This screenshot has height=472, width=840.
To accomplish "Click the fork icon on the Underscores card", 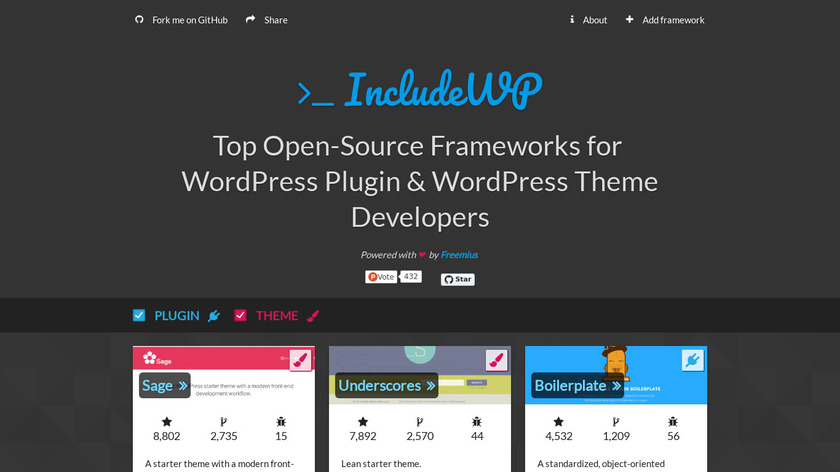I will tap(419, 422).
